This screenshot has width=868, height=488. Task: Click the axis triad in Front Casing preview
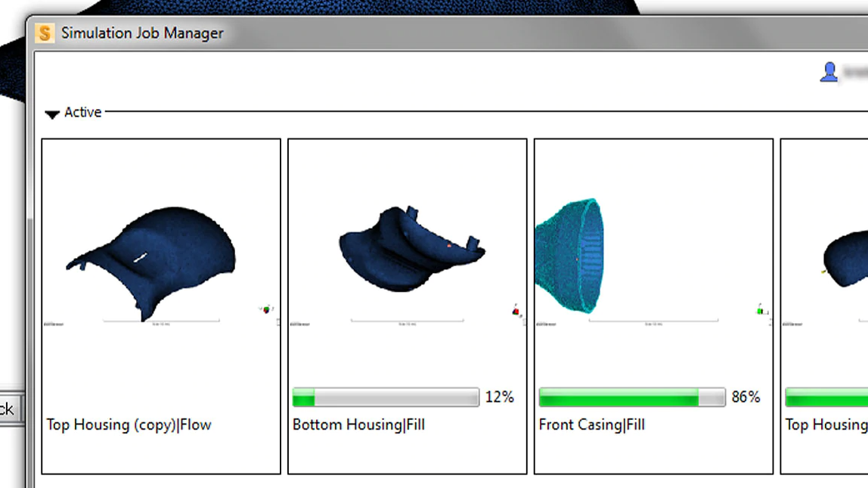click(761, 310)
